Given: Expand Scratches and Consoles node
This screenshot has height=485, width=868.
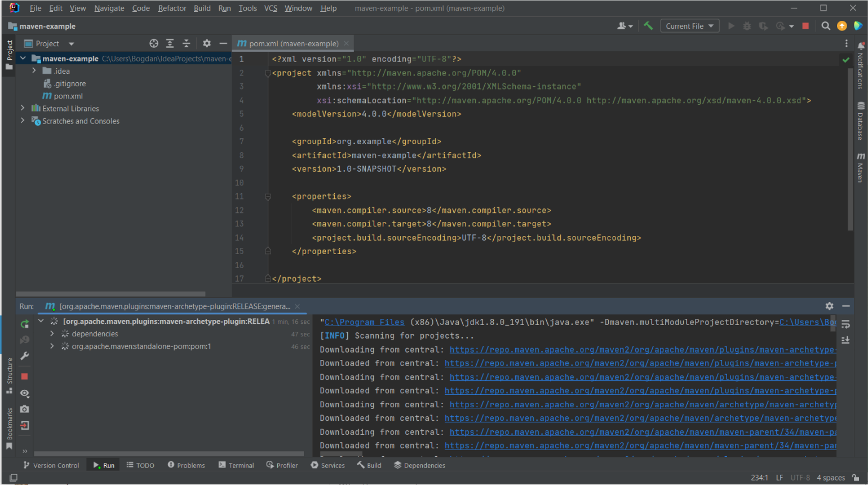Looking at the screenshot, I should [23, 120].
